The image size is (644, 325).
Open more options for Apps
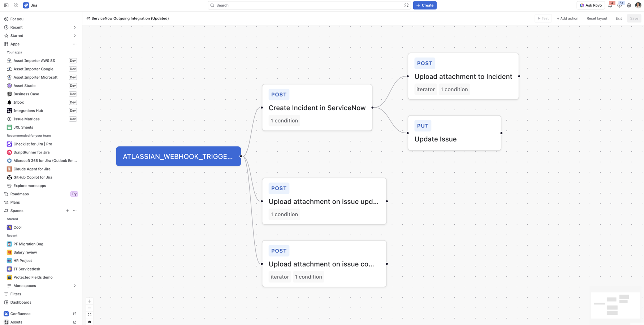point(75,44)
